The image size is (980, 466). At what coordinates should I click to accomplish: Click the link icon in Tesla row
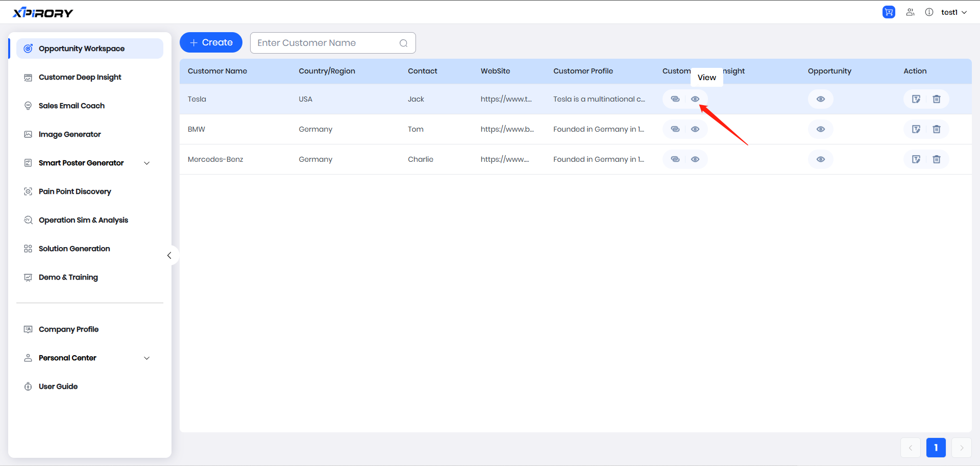[x=675, y=99]
